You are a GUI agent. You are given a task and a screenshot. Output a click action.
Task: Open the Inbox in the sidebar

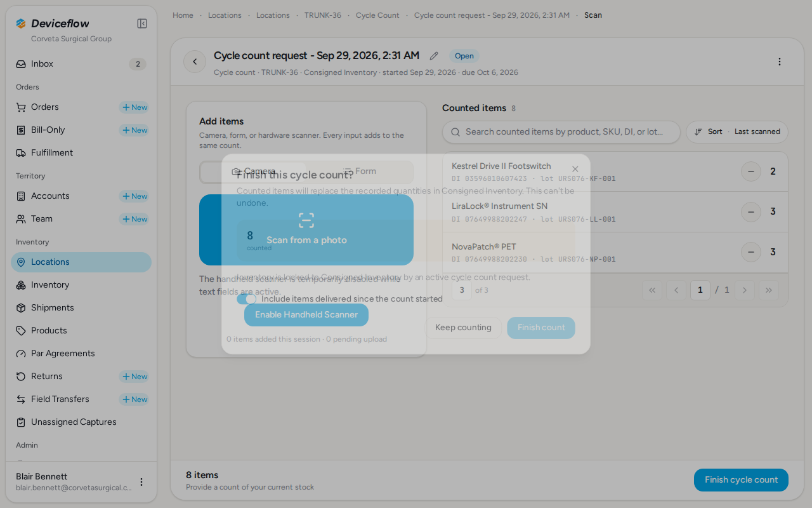tap(81, 64)
